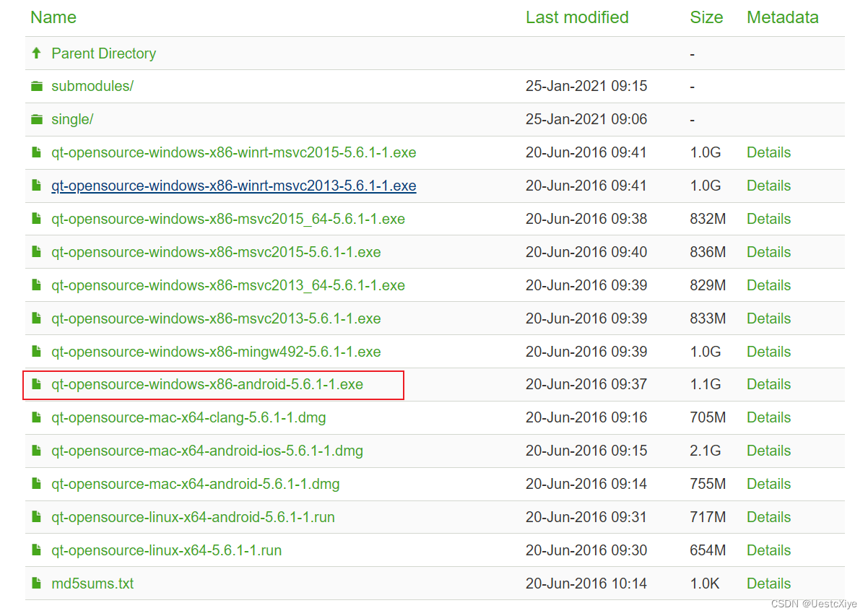Click file icon beside linux-x64-5.6.1-1.run
This screenshot has width=868, height=616.
(x=36, y=550)
